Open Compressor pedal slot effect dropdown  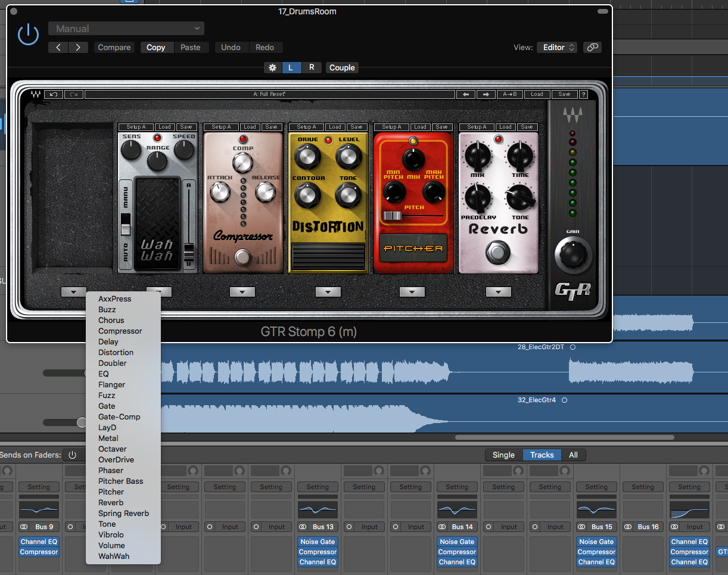point(242,292)
